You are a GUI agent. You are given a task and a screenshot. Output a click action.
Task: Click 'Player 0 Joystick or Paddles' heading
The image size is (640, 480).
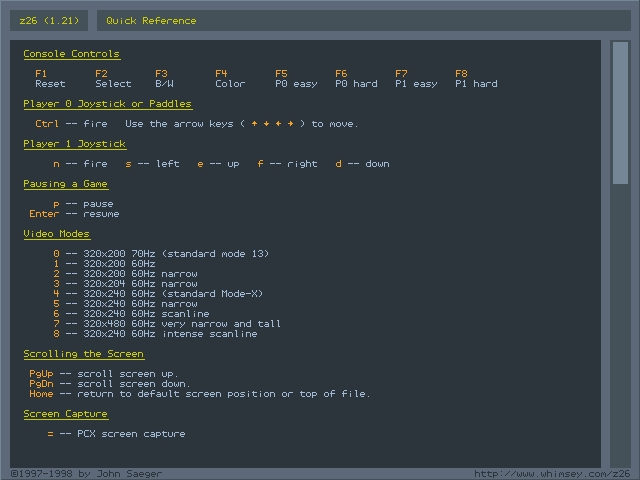point(107,104)
